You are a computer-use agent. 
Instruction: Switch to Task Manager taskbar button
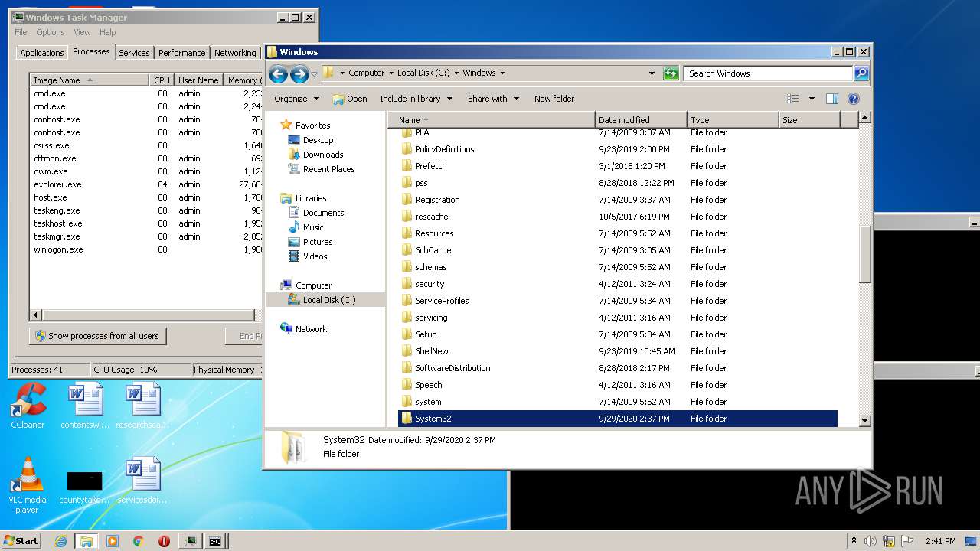(x=190, y=541)
